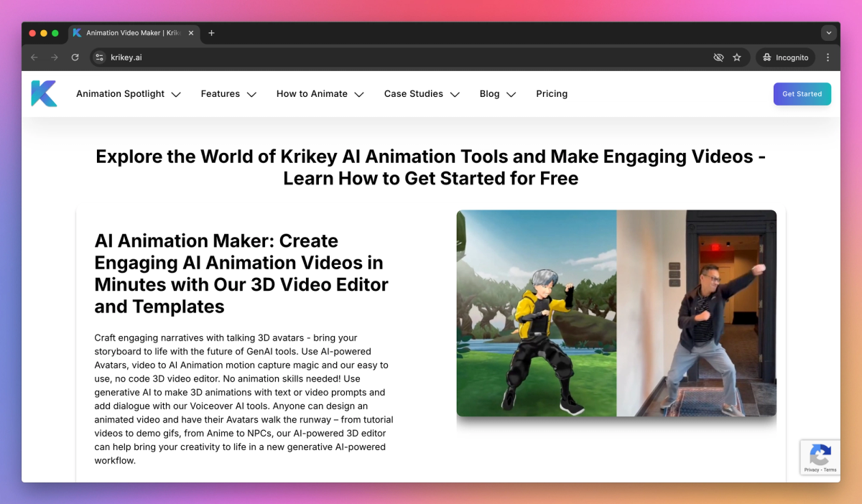862x504 pixels.
Task: Click the browser forward arrow
Action: click(55, 57)
